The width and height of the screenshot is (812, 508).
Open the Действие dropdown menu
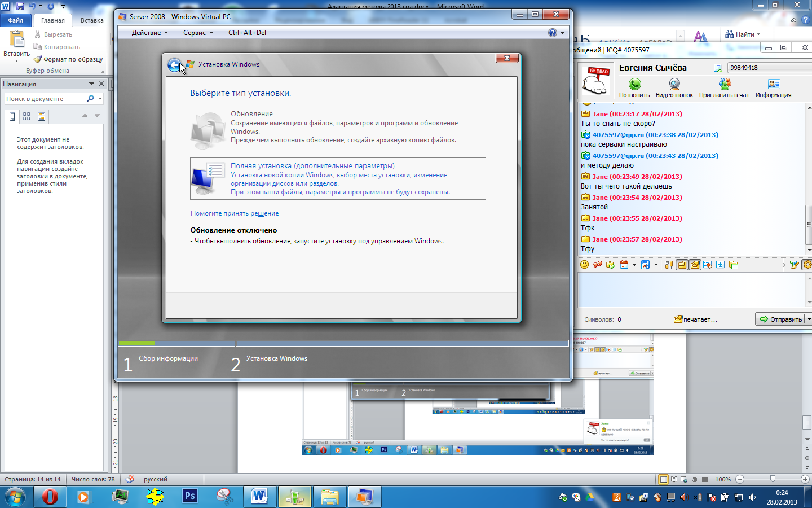pos(150,33)
